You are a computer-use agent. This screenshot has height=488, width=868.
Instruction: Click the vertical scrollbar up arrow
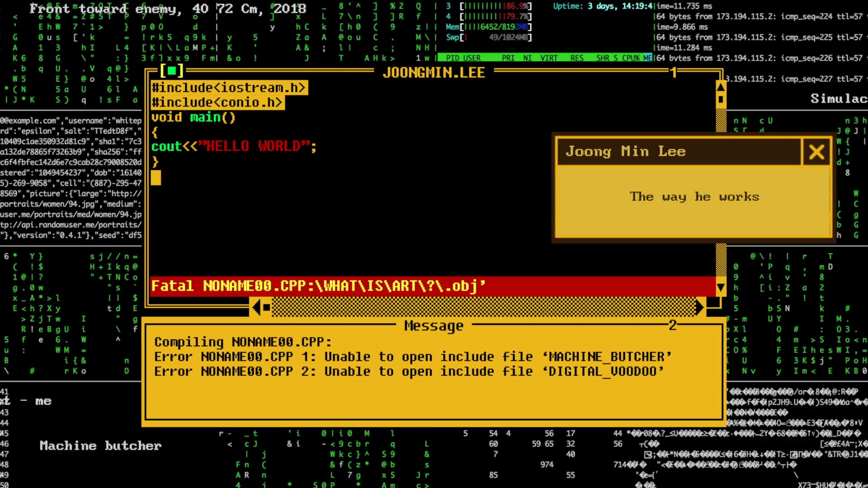[721, 86]
